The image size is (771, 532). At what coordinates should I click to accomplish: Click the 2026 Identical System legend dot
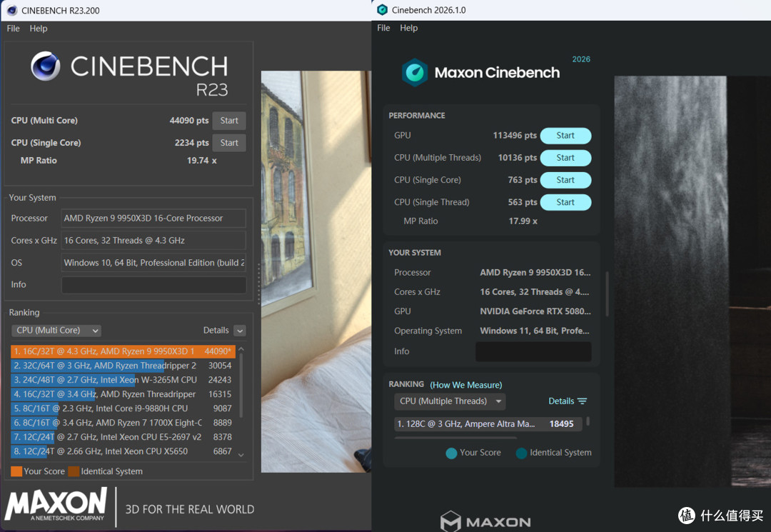click(521, 453)
